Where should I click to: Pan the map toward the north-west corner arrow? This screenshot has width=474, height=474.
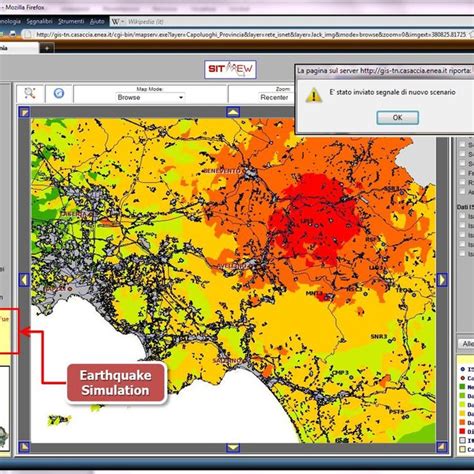tap(24, 112)
